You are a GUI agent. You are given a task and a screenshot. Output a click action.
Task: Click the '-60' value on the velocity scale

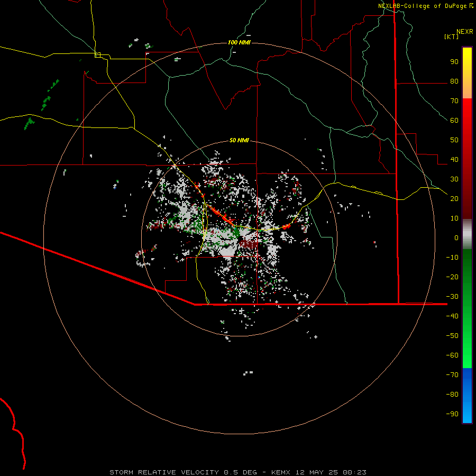[x=452, y=355]
